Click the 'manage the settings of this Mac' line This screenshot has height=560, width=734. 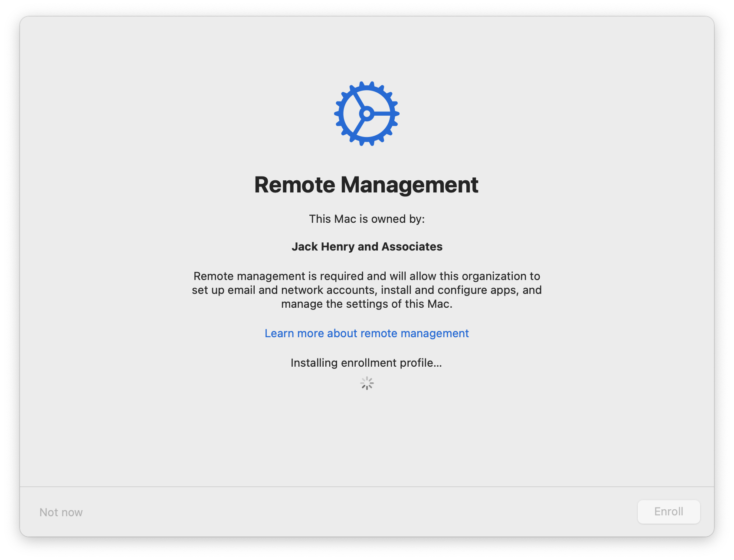[367, 304]
